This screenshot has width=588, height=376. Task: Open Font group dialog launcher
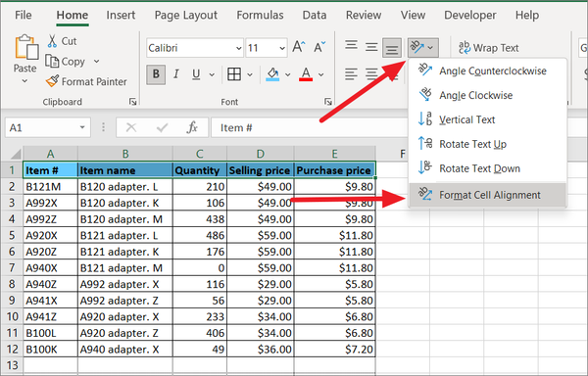coord(328,102)
